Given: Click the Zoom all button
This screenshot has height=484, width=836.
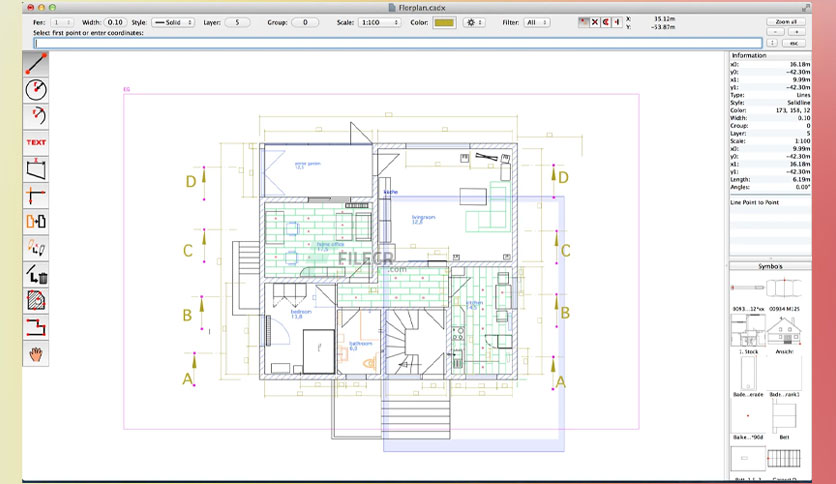Looking at the screenshot, I should pyautogui.click(x=786, y=22).
